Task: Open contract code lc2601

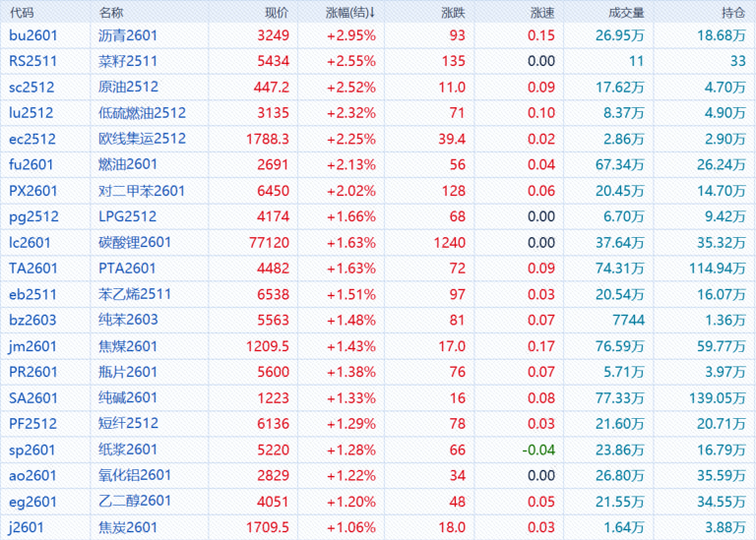Action: click(x=30, y=242)
